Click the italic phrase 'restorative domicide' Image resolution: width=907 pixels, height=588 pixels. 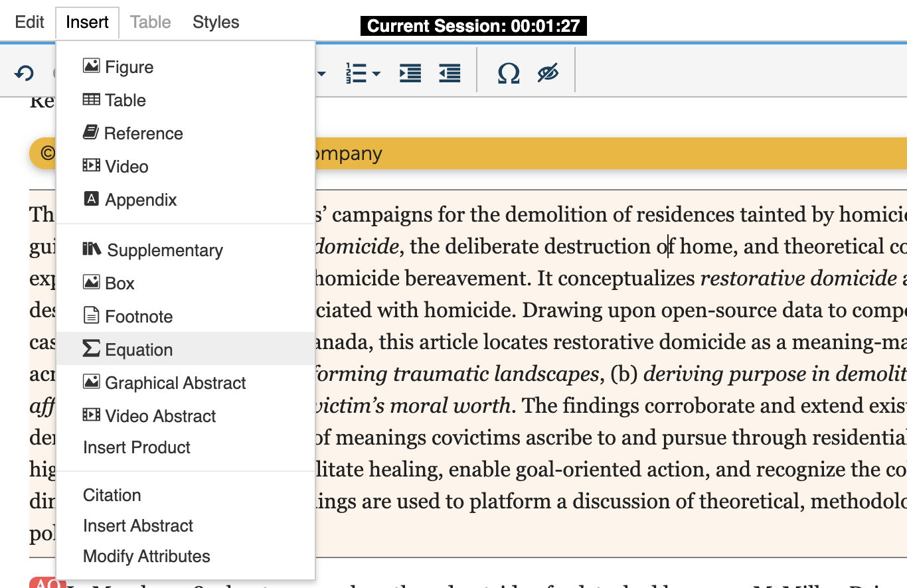coord(798,278)
